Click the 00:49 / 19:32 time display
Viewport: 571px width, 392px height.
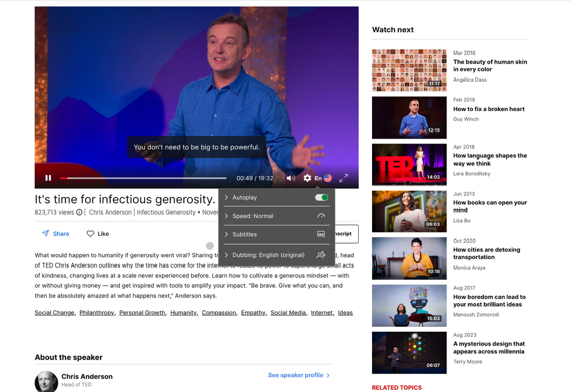click(255, 178)
